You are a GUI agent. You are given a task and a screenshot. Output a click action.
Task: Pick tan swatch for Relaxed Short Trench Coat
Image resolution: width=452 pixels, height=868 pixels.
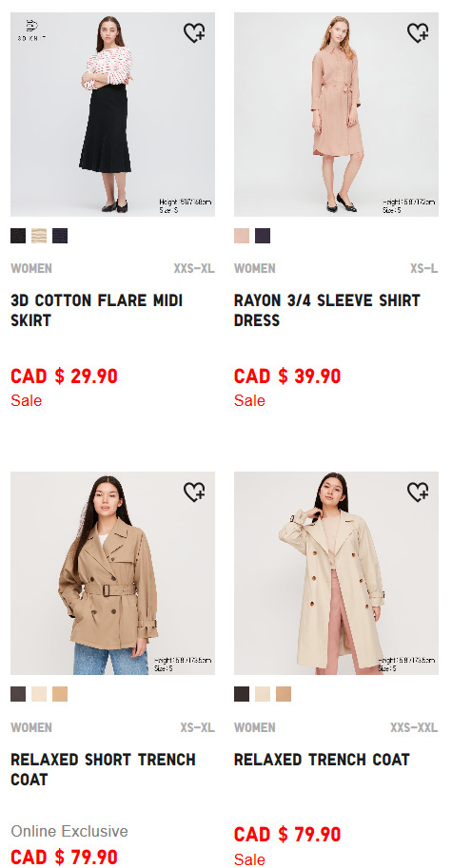pyautogui.click(x=60, y=694)
